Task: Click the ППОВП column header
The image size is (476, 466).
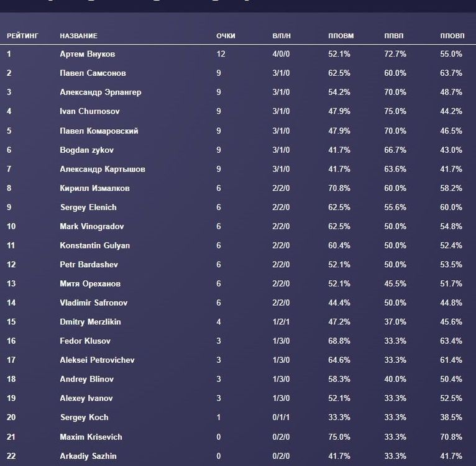Action: [x=452, y=36]
